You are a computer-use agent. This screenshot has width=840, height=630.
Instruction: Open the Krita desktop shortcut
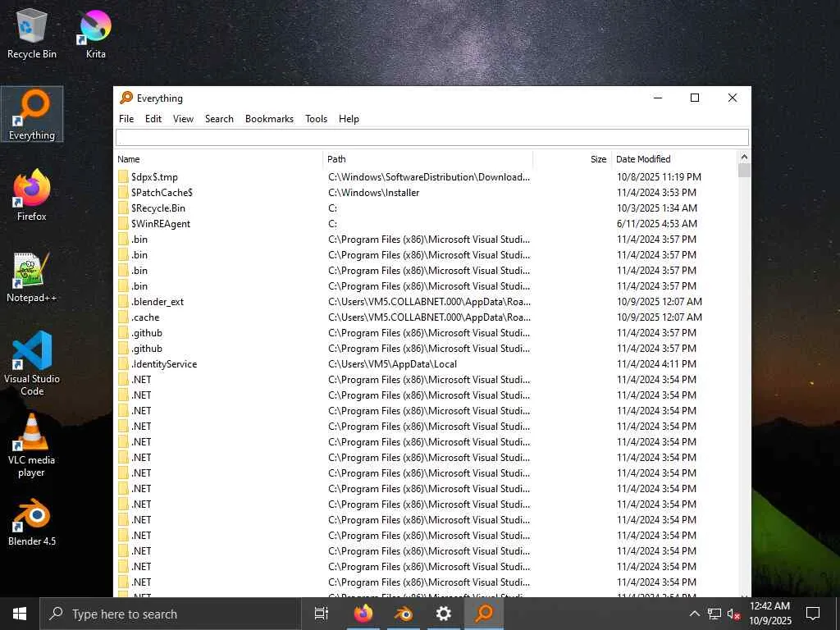(x=95, y=33)
